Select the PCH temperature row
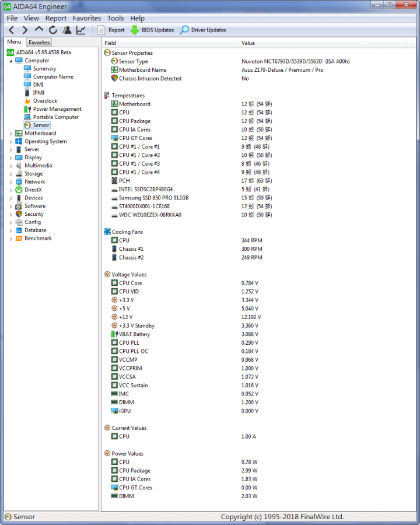 point(258,180)
